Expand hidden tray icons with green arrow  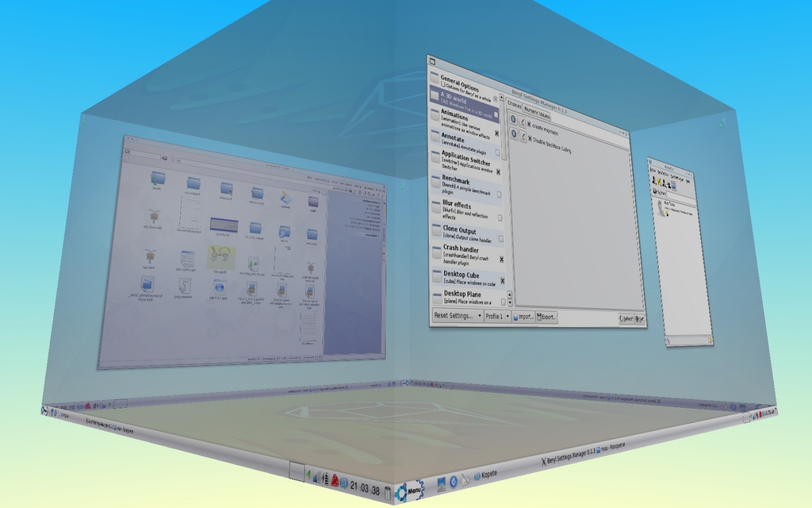point(308,475)
